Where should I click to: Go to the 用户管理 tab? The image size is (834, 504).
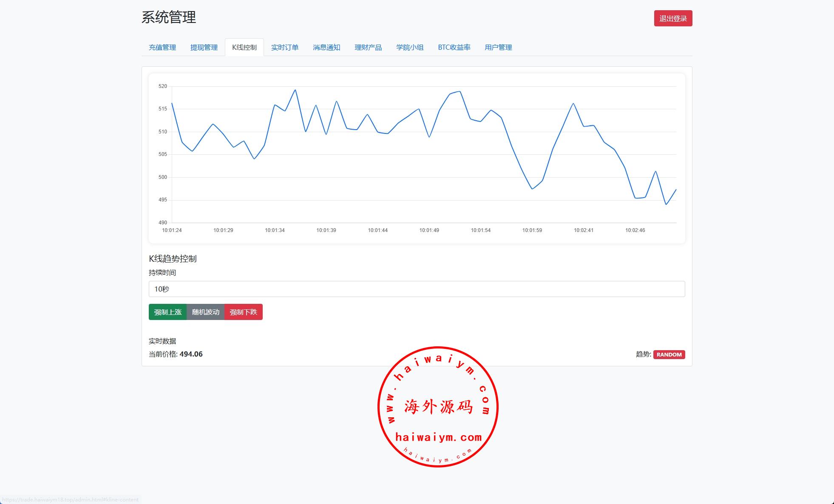pos(498,47)
